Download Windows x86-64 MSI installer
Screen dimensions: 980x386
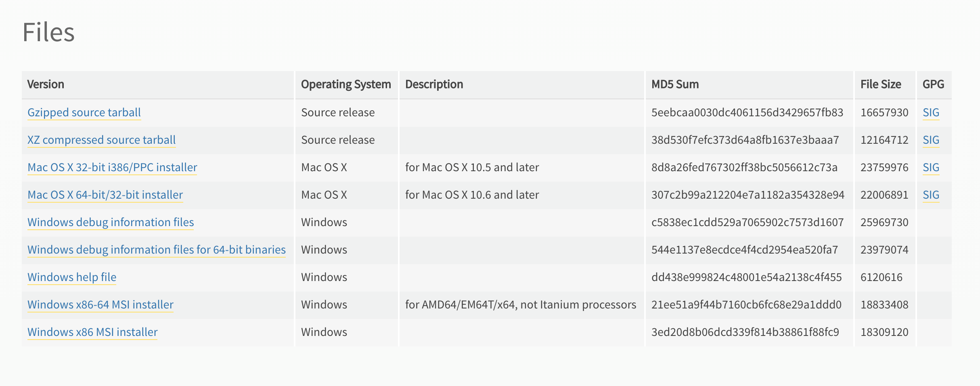tap(101, 304)
